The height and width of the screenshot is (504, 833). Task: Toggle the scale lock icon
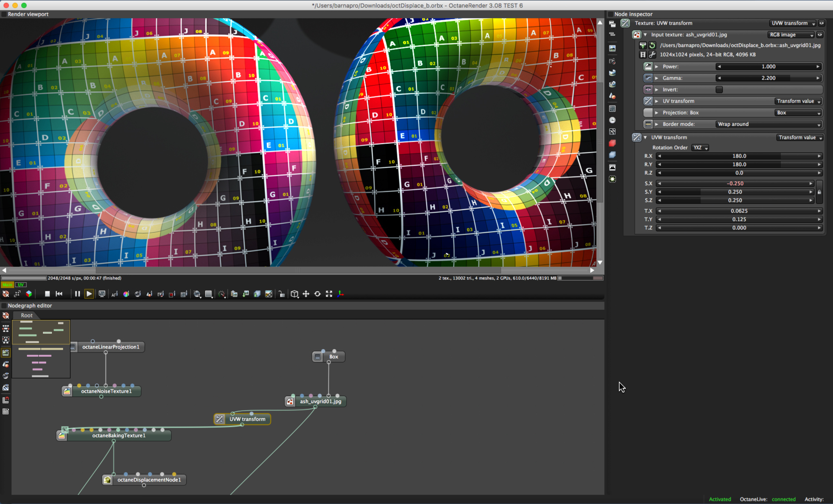(x=819, y=192)
